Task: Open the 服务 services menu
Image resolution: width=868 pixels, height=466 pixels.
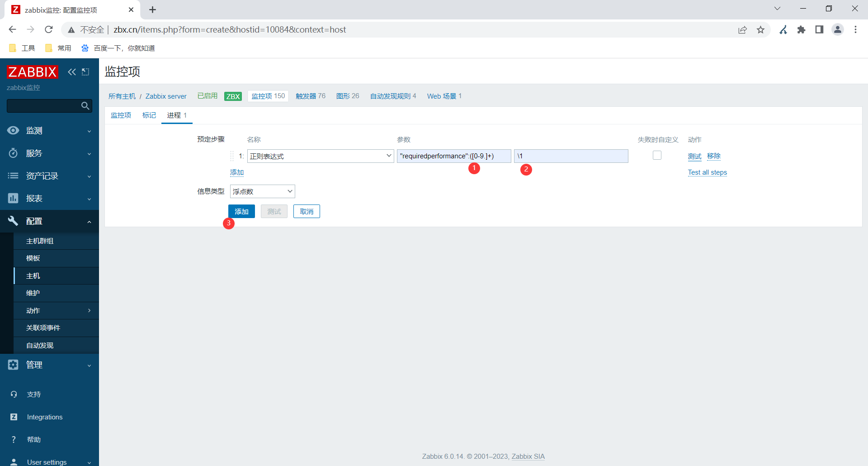Action: tap(49, 153)
